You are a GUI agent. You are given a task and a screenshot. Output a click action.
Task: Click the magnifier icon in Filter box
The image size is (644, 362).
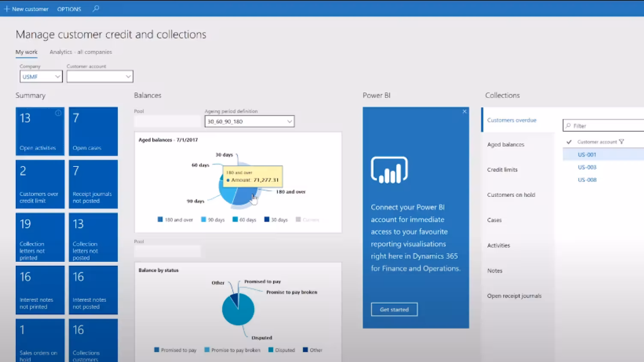(x=568, y=126)
